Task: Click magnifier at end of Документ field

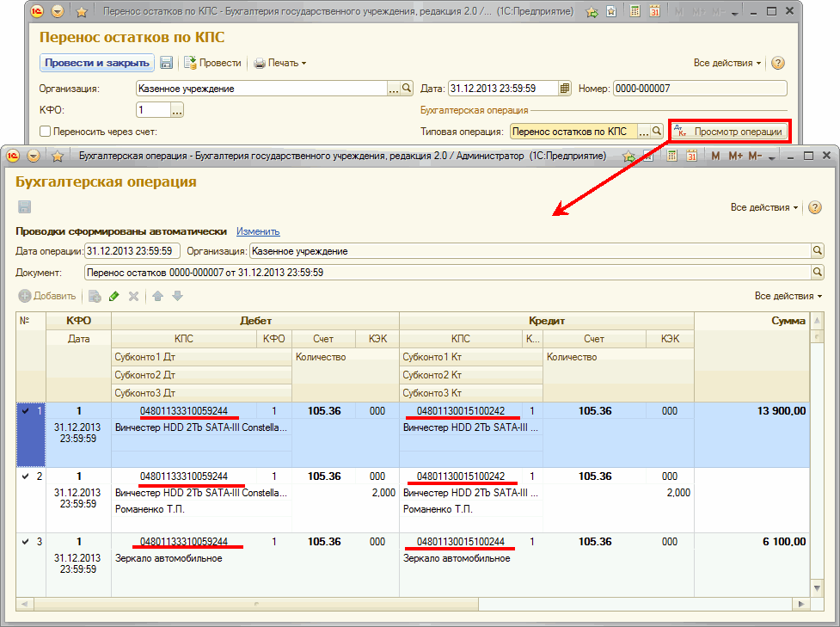Action: (818, 272)
